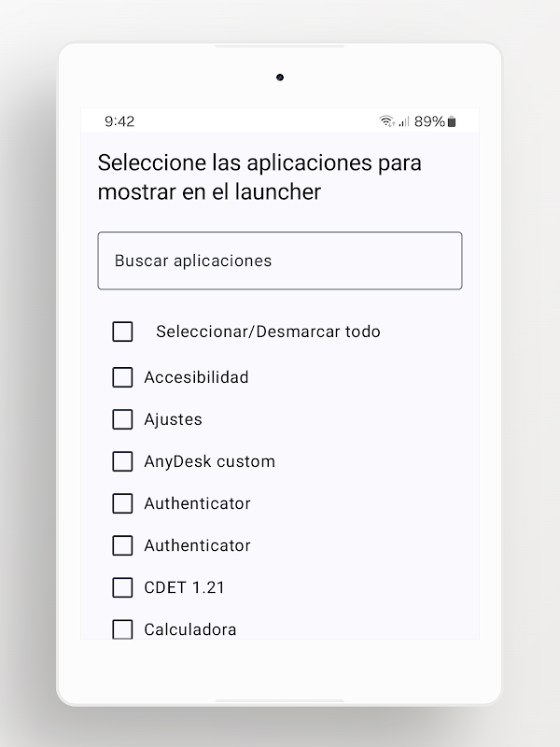Focus the Buscar aplicaciones search field
Image resolution: width=560 pixels, height=747 pixels.
(x=280, y=261)
